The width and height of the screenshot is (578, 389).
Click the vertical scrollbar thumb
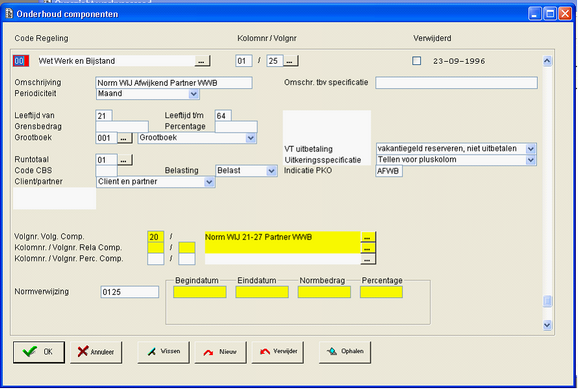coord(547,301)
